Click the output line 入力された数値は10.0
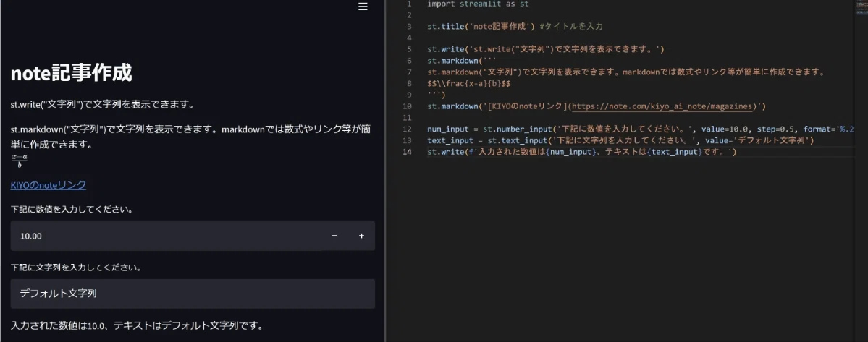The image size is (868, 342). [x=137, y=325]
